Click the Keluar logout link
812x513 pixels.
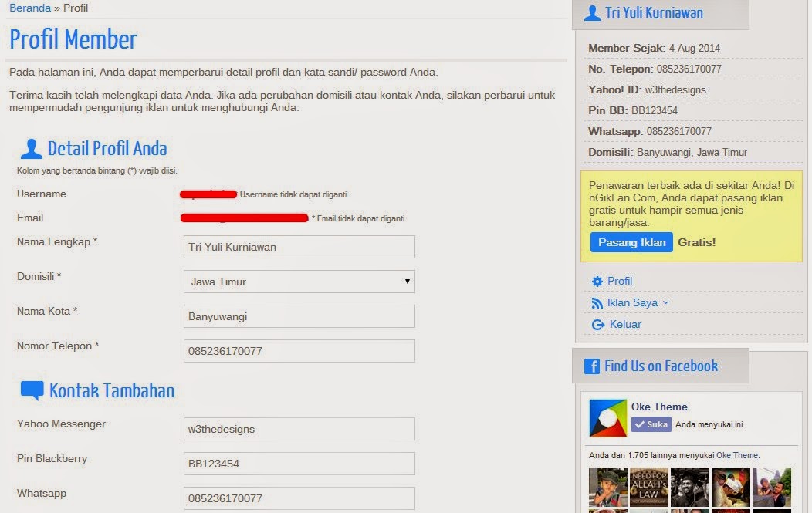pos(625,325)
